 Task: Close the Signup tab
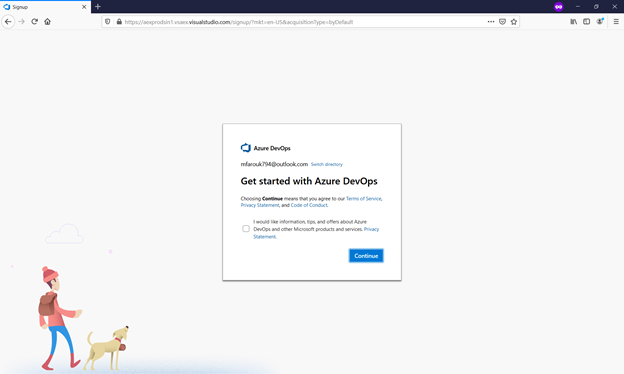84,7
